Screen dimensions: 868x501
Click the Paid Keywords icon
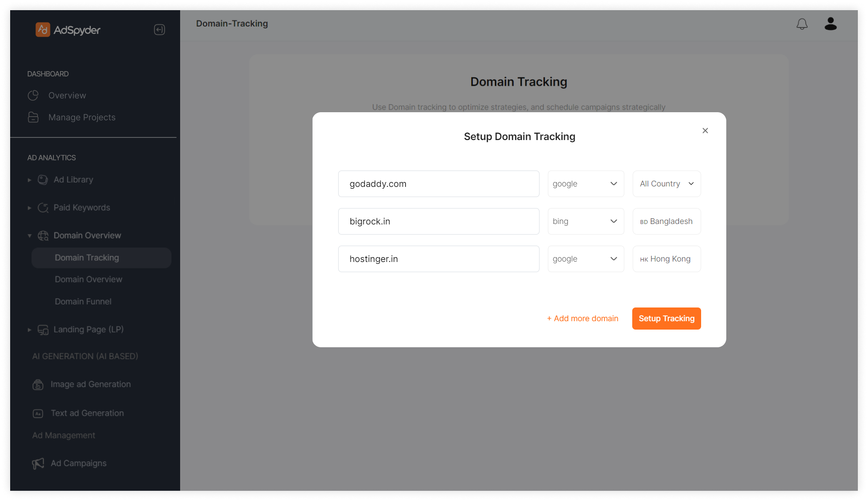click(43, 208)
